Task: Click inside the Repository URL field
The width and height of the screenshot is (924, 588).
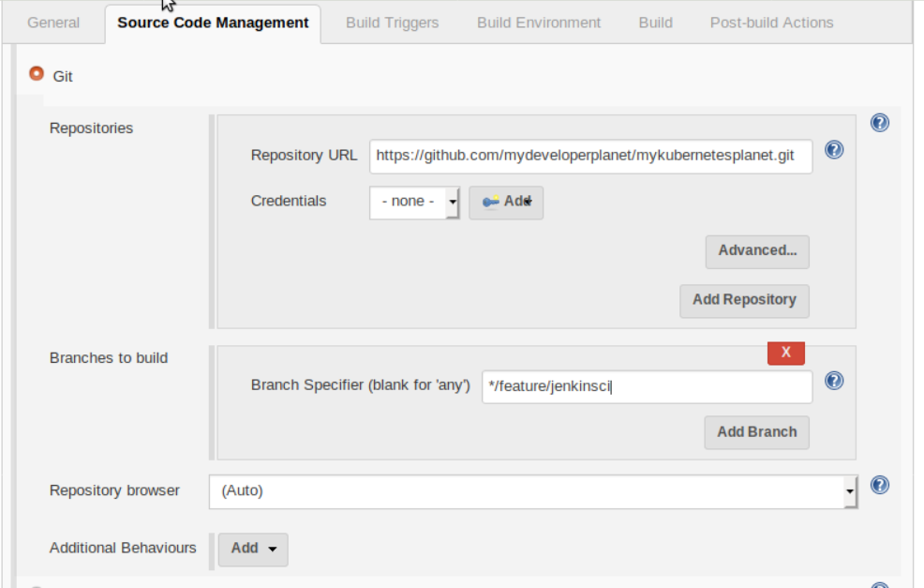Action: (590, 157)
